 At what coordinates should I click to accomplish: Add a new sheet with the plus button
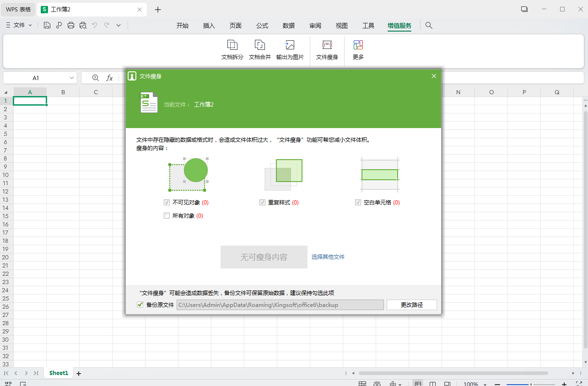[x=78, y=373]
